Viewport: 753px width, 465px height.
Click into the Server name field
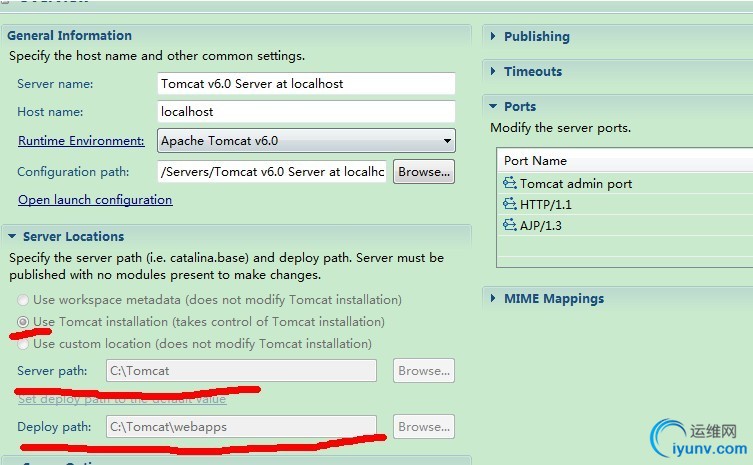point(306,84)
